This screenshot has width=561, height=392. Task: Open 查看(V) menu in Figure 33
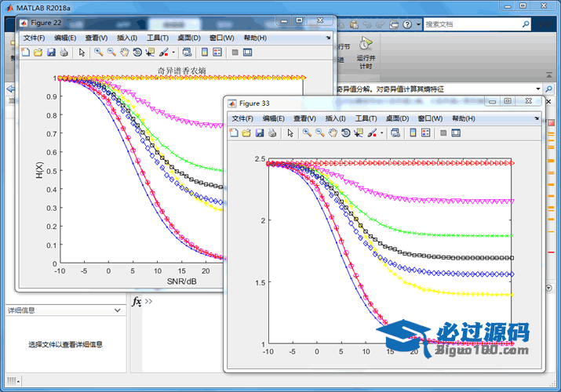tap(304, 118)
